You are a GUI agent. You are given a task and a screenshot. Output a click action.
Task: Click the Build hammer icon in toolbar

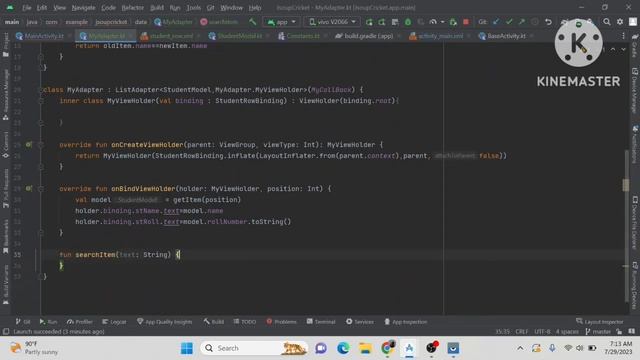(x=253, y=22)
